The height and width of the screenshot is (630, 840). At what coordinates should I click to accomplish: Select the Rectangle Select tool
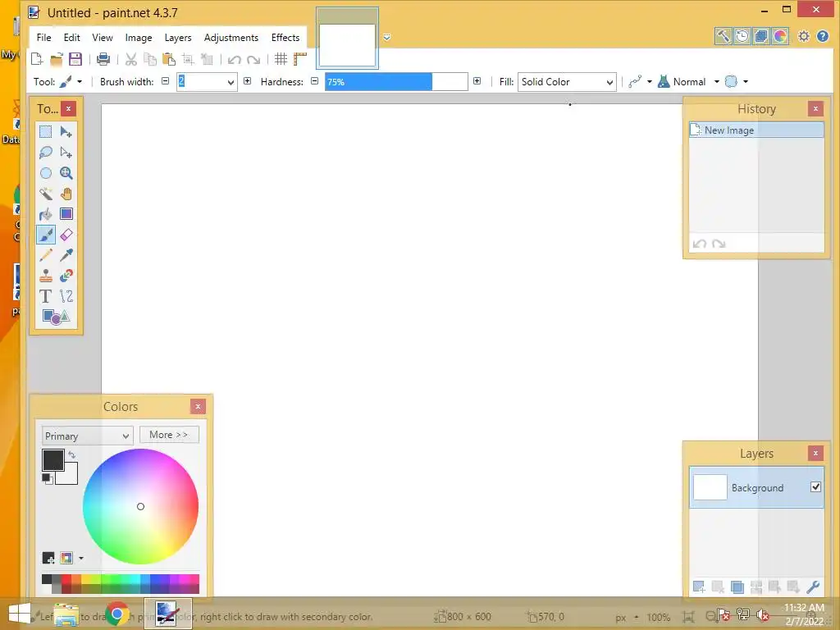pos(46,131)
